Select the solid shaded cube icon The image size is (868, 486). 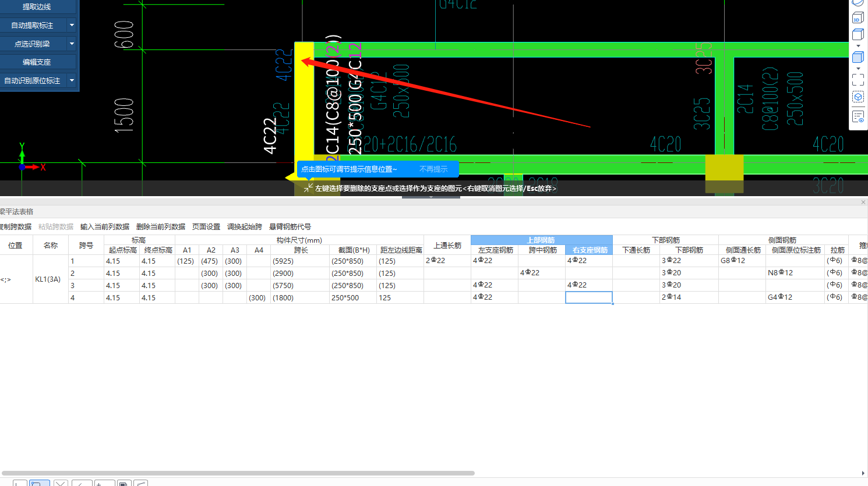858,57
